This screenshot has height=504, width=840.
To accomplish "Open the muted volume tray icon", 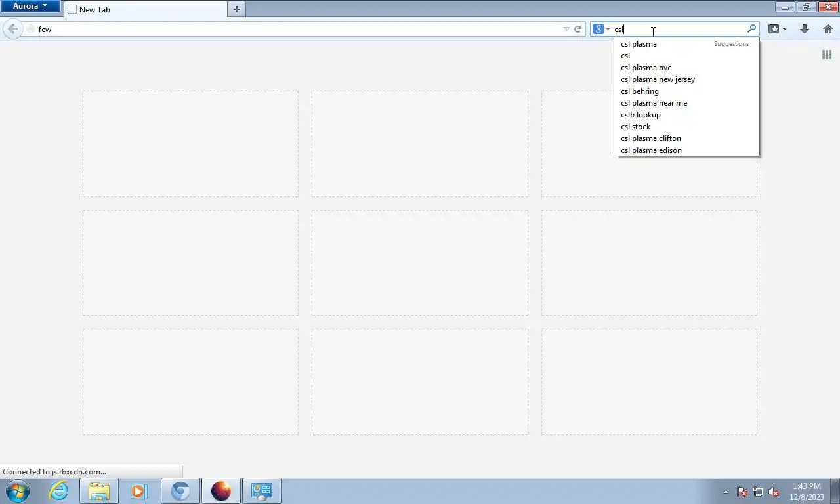I will coord(774,492).
